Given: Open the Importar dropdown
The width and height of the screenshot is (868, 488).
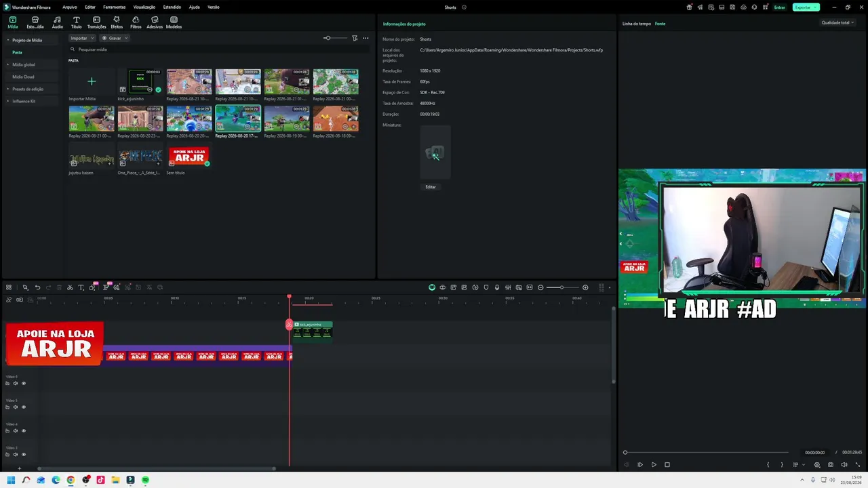Looking at the screenshot, I should tap(82, 38).
